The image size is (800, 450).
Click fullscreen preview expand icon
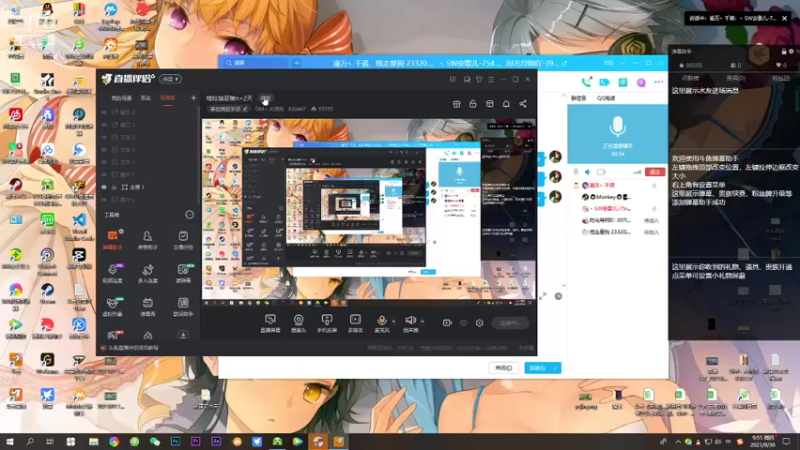point(543,296)
